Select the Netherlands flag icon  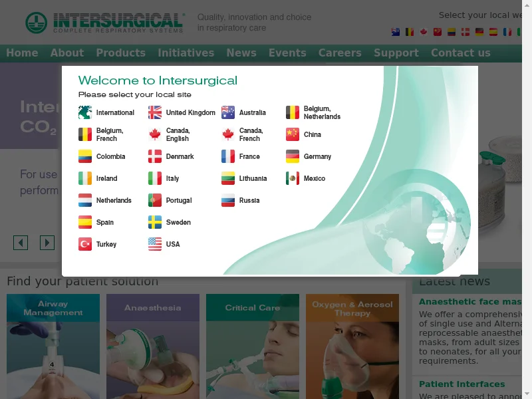85,200
